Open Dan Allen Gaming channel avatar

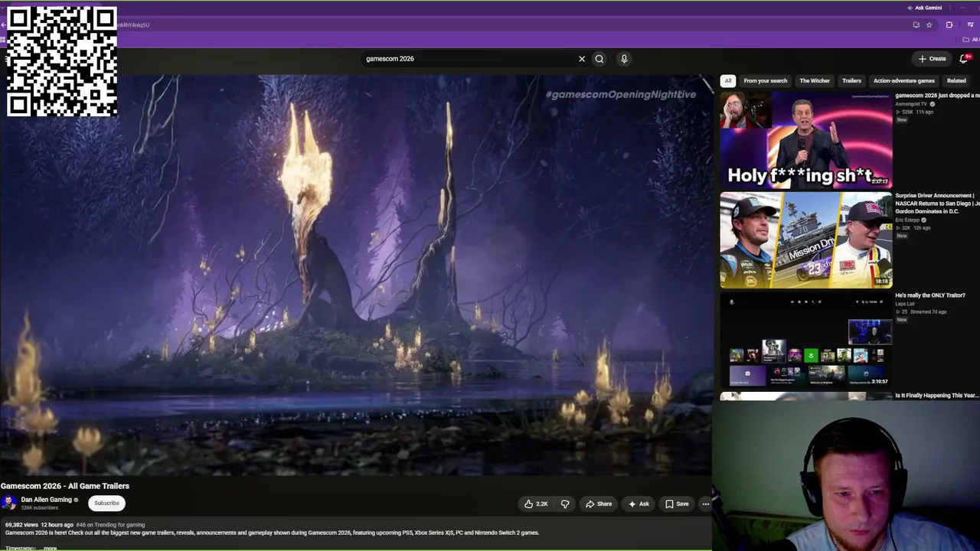pyautogui.click(x=9, y=503)
